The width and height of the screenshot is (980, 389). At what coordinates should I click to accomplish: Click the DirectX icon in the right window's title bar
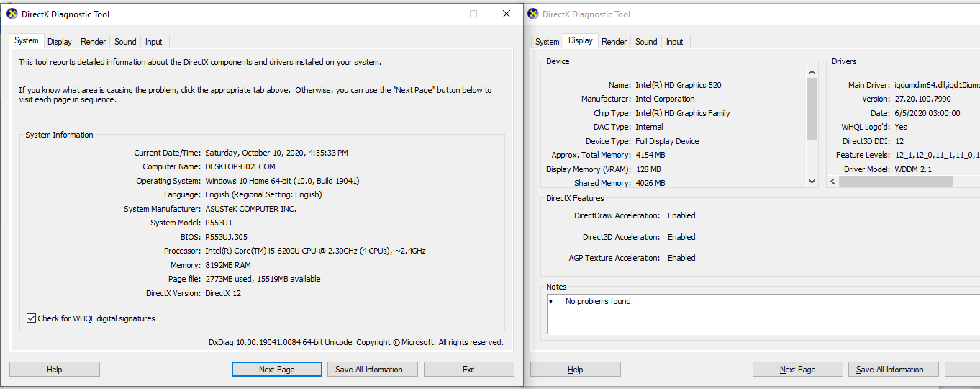click(x=532, y=14)
